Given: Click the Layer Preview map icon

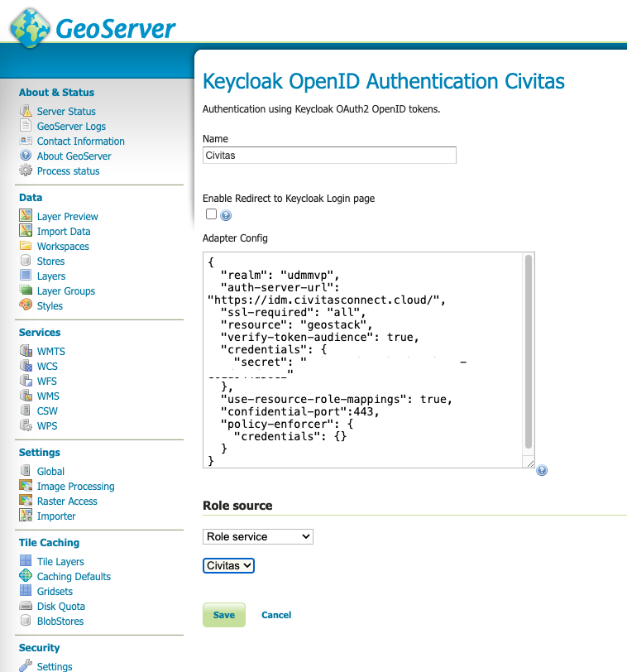Looking at the screenshot, I should (x=26, y=215).
